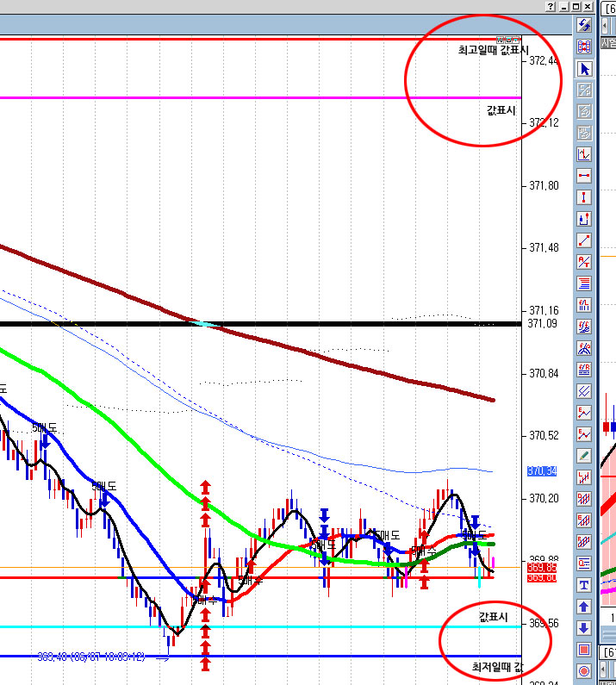Open the help question mark button

pyautogui.click(x=551, y=6)
